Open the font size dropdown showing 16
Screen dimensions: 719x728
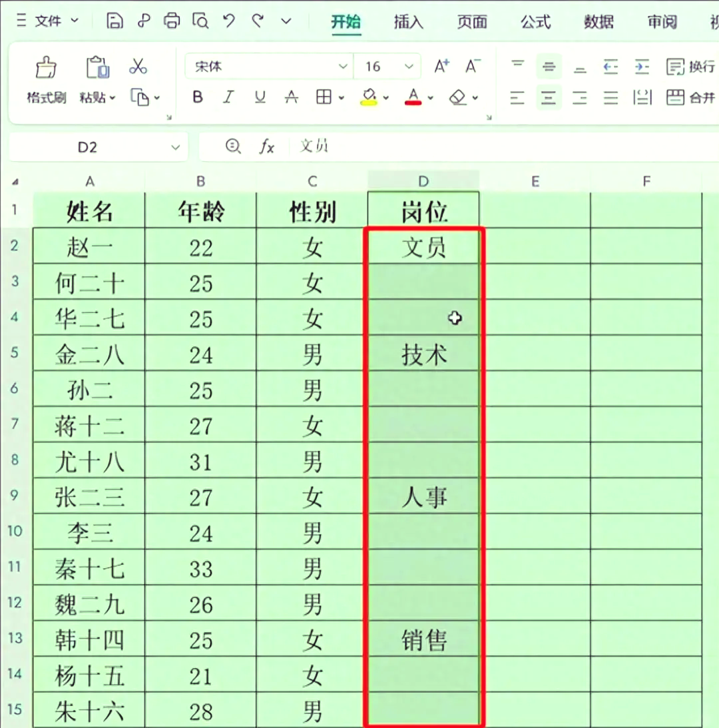click(407, 67)
